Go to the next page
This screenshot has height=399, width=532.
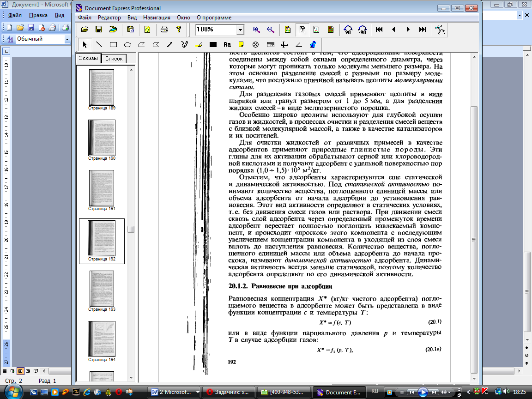408,30
